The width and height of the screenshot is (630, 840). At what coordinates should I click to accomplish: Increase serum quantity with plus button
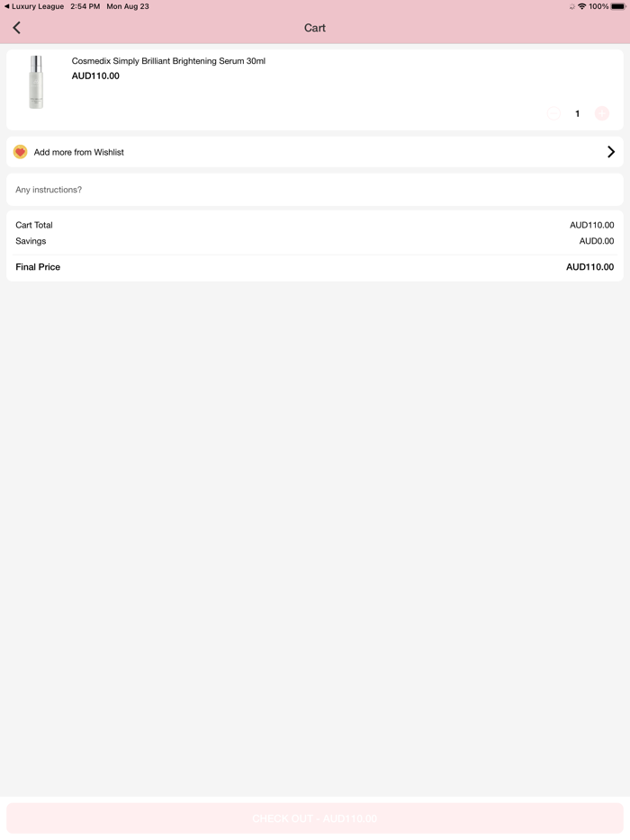point(602,113)
